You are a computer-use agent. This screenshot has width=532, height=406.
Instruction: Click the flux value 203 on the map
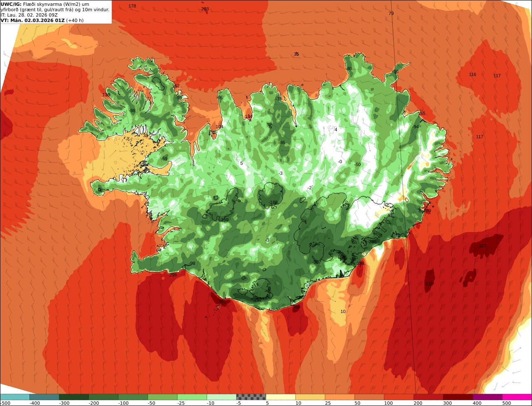pos(205,9)
